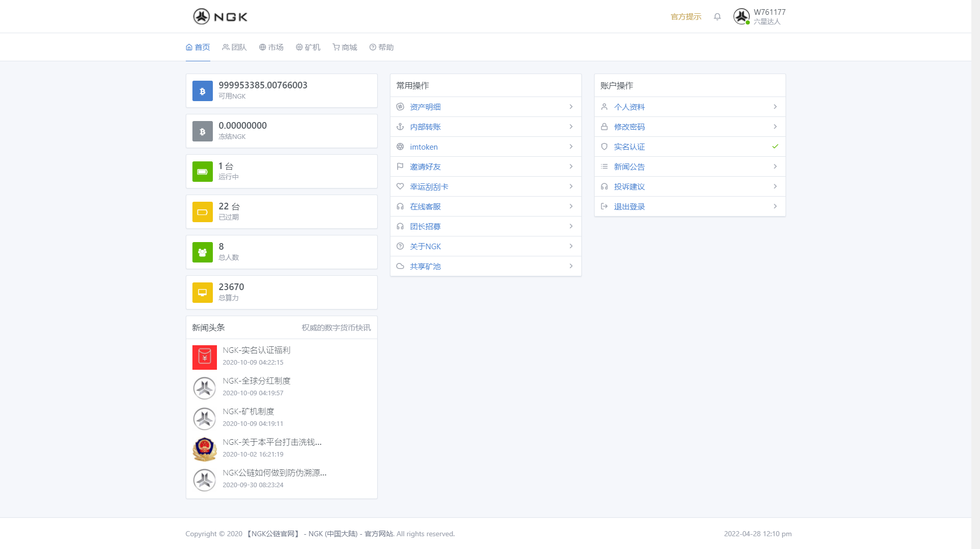Click the yellow expired miners icon
This screenshot has width=980, height=549.
(x=203, y=212)
